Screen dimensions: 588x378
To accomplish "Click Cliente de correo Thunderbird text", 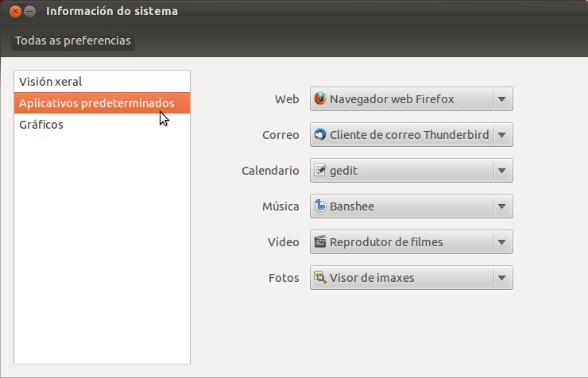I will point(409,135).
